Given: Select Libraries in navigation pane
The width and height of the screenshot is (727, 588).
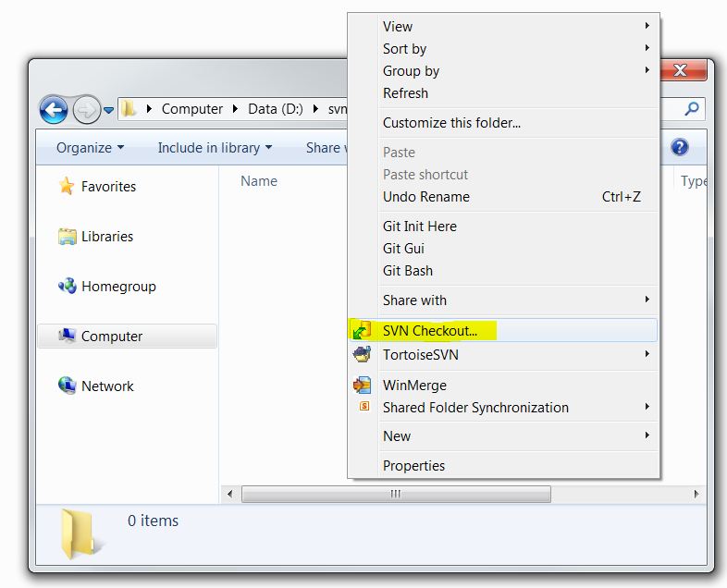Looking at the screenshot, I should (x=107, y=237).
